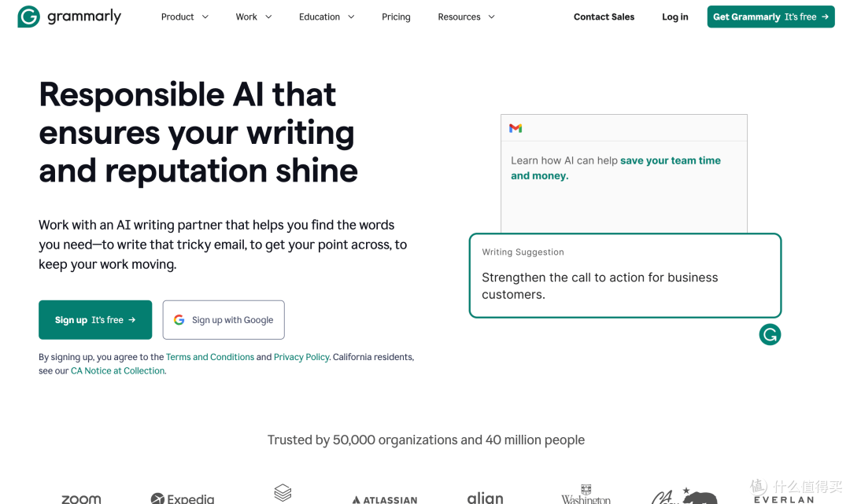
Task: Click the 'Trusted by 50,000 organizations' text
Action: coord(426,440)
